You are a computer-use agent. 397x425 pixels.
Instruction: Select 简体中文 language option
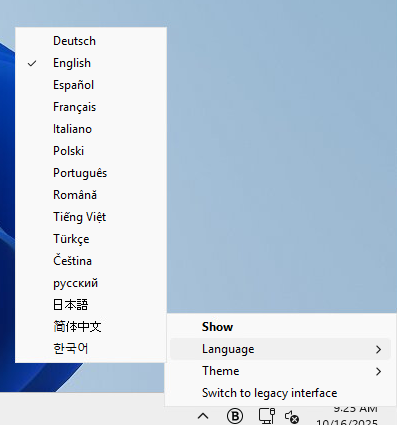click(x=91, y=327)
